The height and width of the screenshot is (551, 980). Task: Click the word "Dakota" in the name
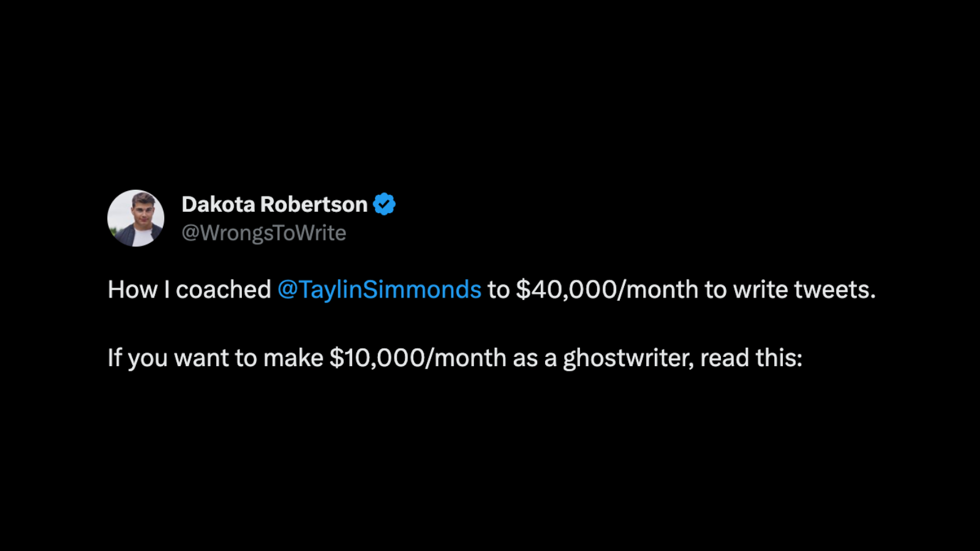(218, 204)
